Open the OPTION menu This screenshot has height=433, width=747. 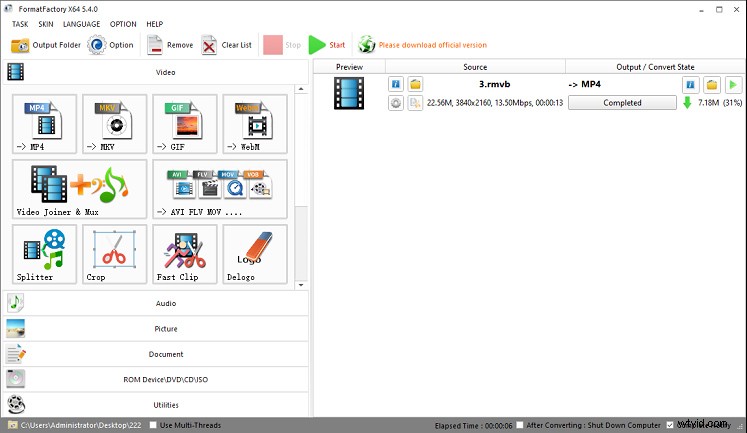click(x=123, y=24)
